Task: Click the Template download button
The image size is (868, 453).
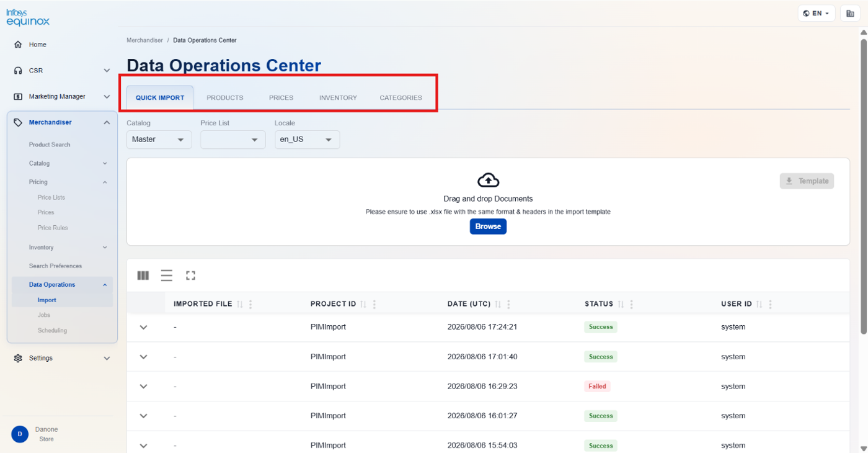Action: [807, 181]
